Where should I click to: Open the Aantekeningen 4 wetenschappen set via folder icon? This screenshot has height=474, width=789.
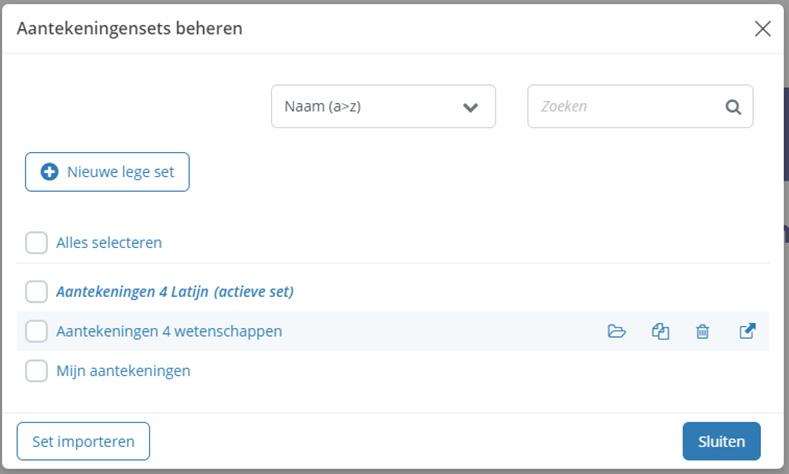coord(616,331)
